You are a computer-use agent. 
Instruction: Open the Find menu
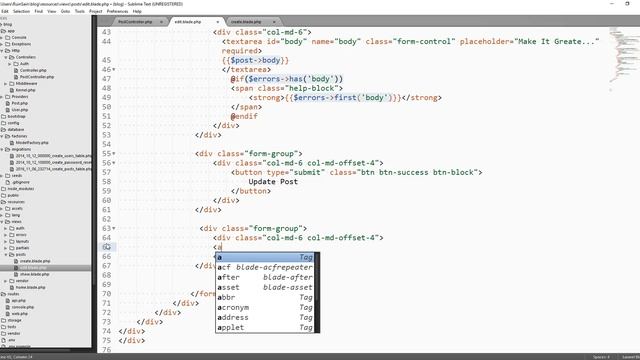(x=38, y=11)
